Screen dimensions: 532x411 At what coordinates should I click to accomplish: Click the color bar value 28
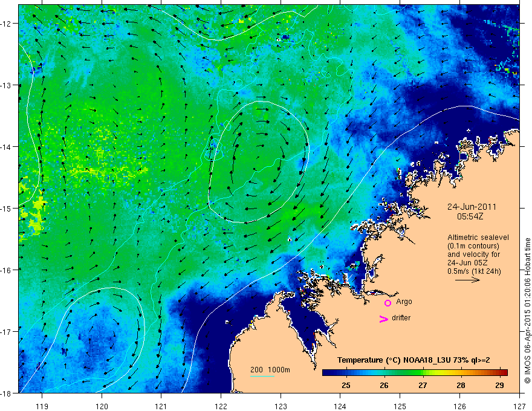pos(461,386)
